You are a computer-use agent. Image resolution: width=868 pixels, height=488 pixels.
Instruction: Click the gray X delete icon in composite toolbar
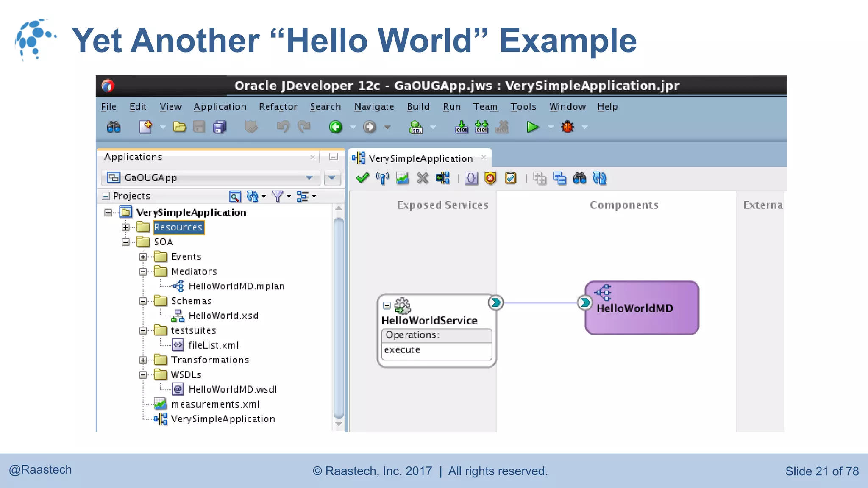tap(423, 178)
